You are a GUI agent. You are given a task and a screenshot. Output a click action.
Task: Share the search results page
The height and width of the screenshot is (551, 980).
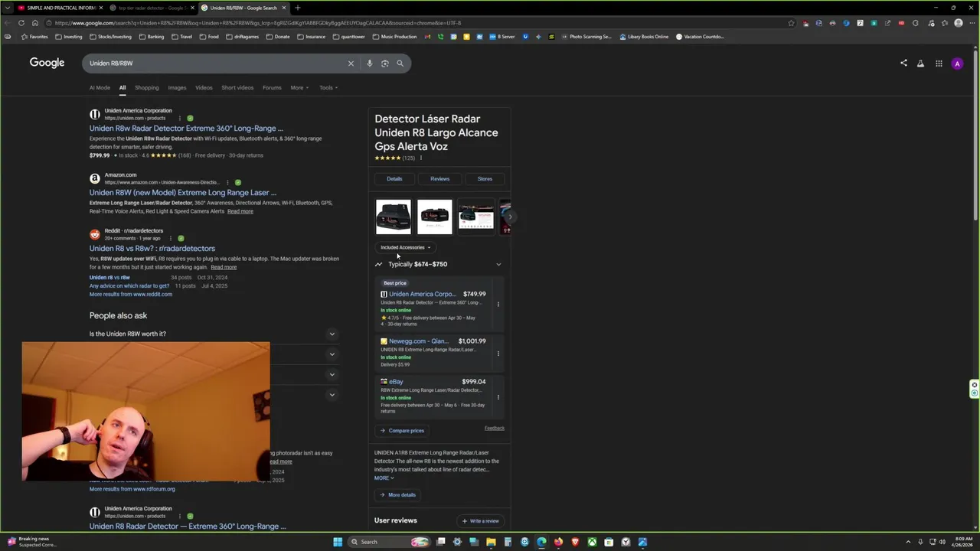pyautogui.click(x=903, y=64)
